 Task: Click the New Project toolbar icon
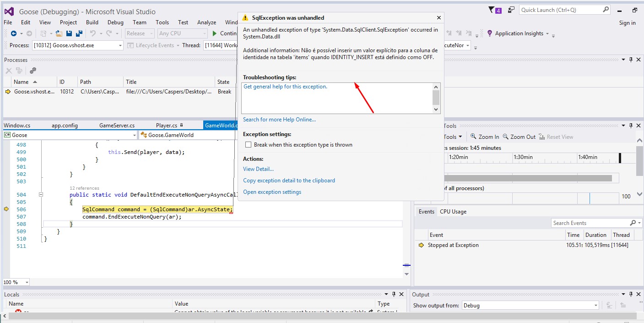pos(43,33)
